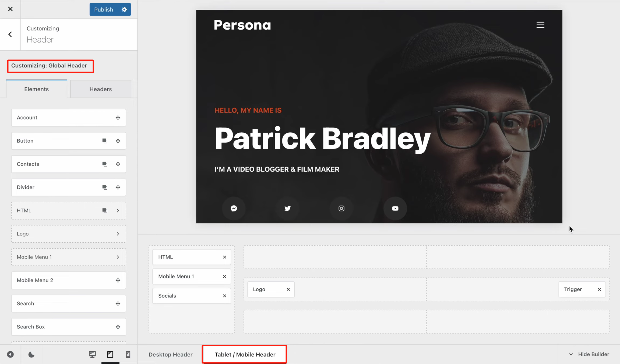Click the YouTube icon in site preview
The height and width of the screenshot is (364, 620).
tap(395, 208)
